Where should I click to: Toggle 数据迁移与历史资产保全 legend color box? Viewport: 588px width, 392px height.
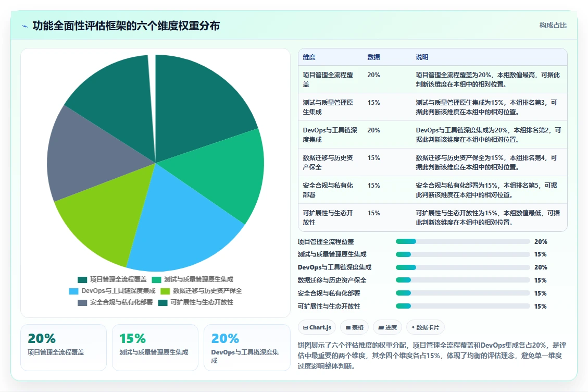(x=165, y=291)
